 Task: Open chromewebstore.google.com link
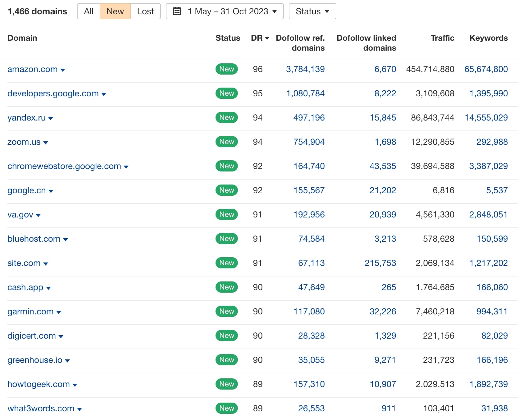pos(64,166)
